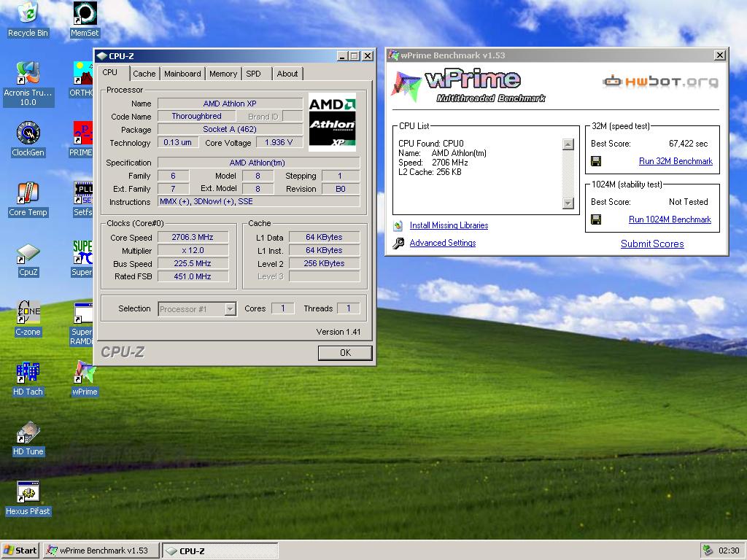Click the CPU-Z title bar icon
The height and width of the screenshot is (560, 747).
point(101,56)
